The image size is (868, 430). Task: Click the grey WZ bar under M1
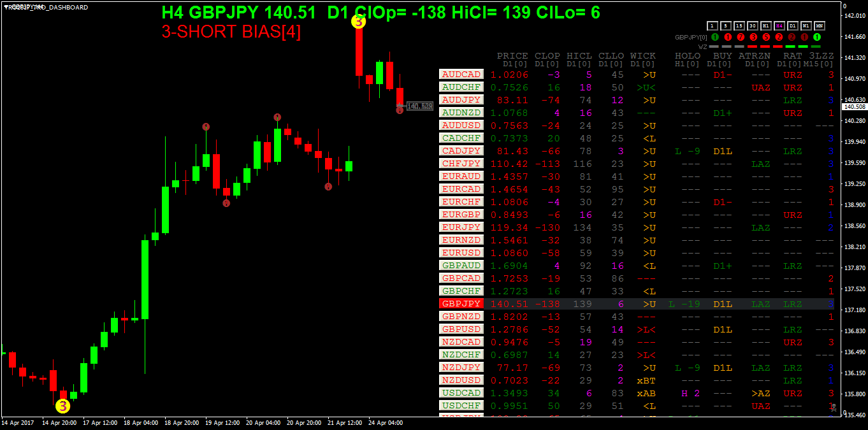coord(714,47)
